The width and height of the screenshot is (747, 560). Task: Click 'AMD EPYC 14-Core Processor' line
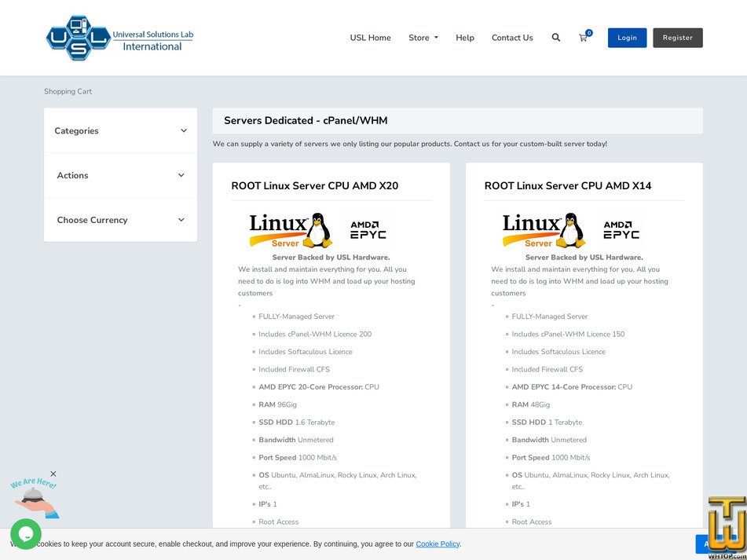click(572, 386)
